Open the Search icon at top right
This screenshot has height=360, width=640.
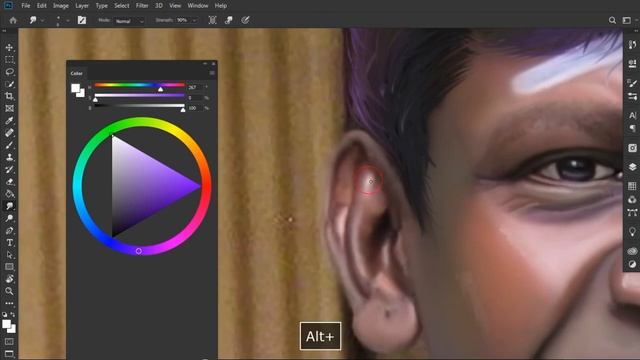tap(612, 20)
